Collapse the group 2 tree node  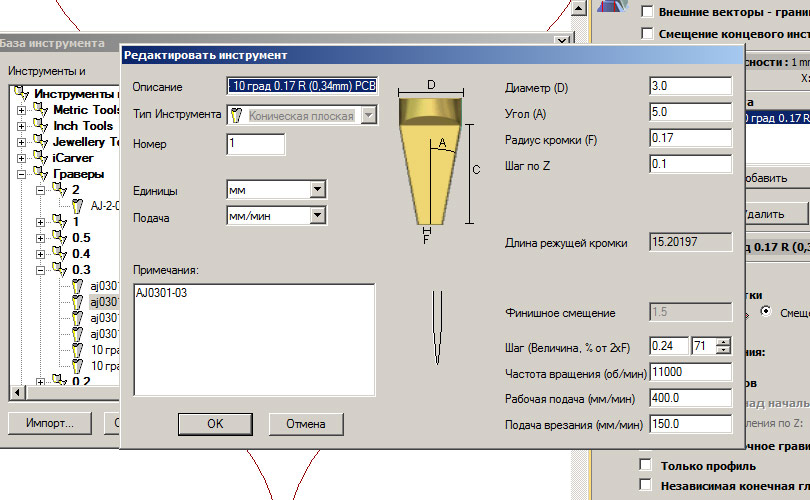(40, 190)
